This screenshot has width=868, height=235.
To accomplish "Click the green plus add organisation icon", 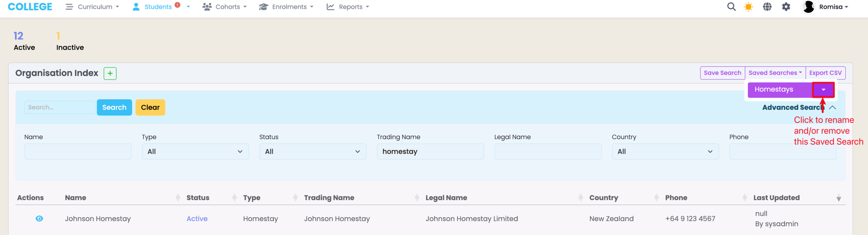I will 110,73.
